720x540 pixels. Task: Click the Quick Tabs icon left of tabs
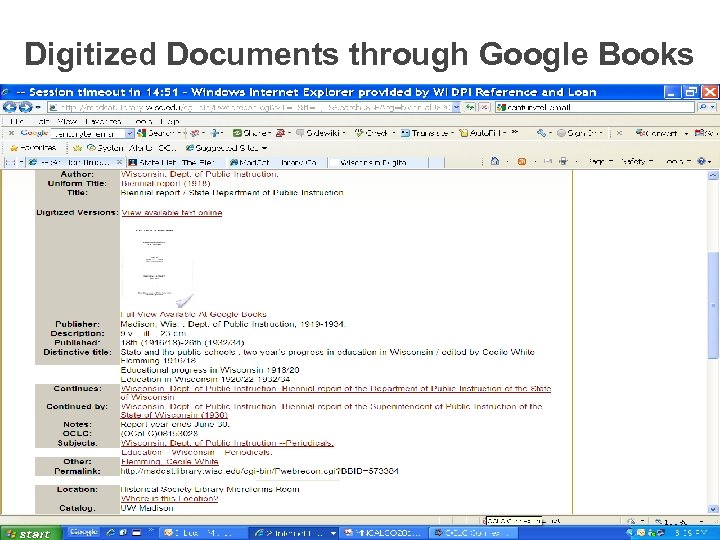(x=12, y=162)
